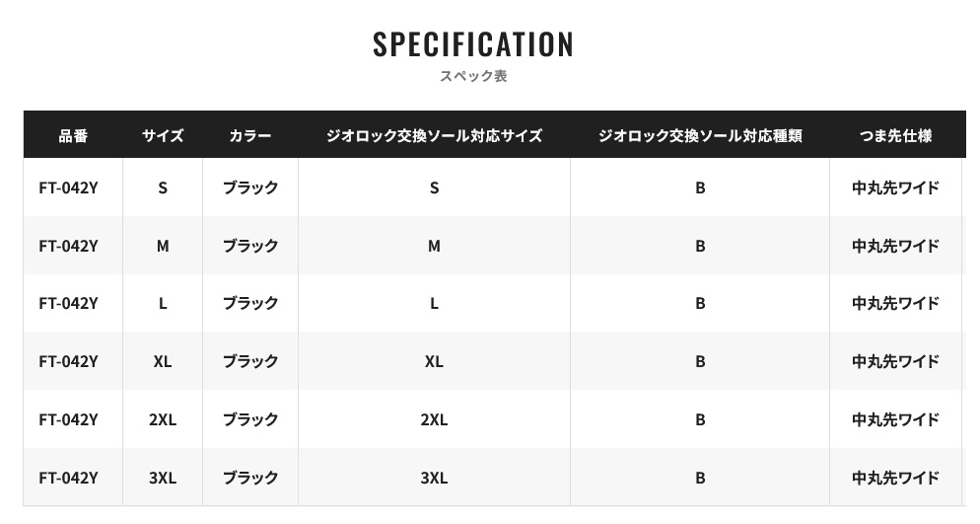Click the 2XL cell in サイズ column
Viewport: 980px width, 524px height.
point(163,419)
